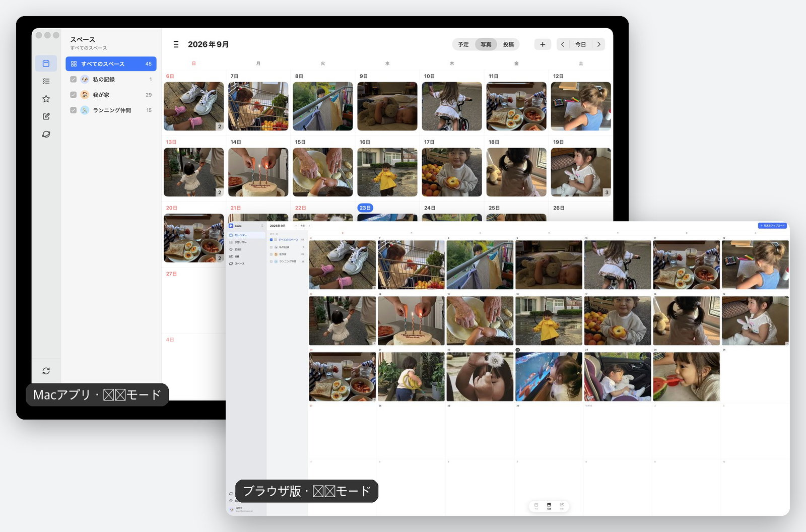Select the highlighted 23日 date in Mac calendar
The image size is (806, 532).
365,208
